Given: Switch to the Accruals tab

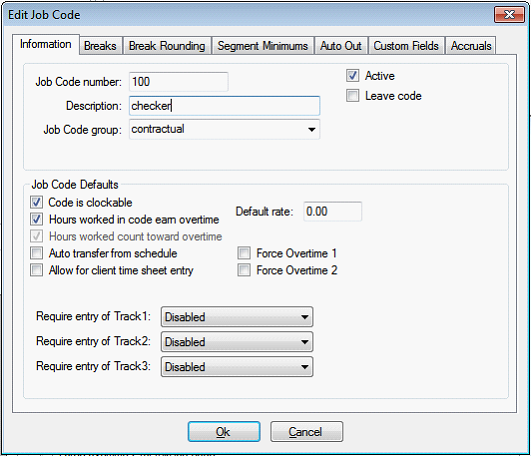Looking at the screenshot, I should 471,46.
